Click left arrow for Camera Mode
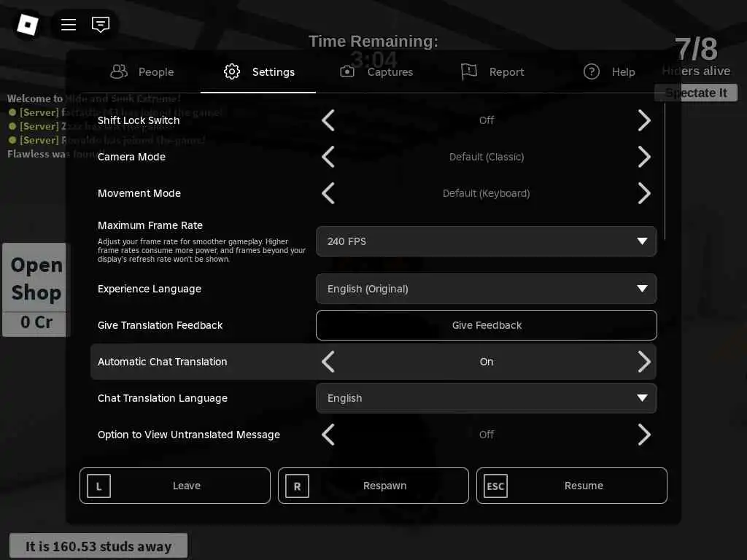Screen dimensions: 747x560 328,157
